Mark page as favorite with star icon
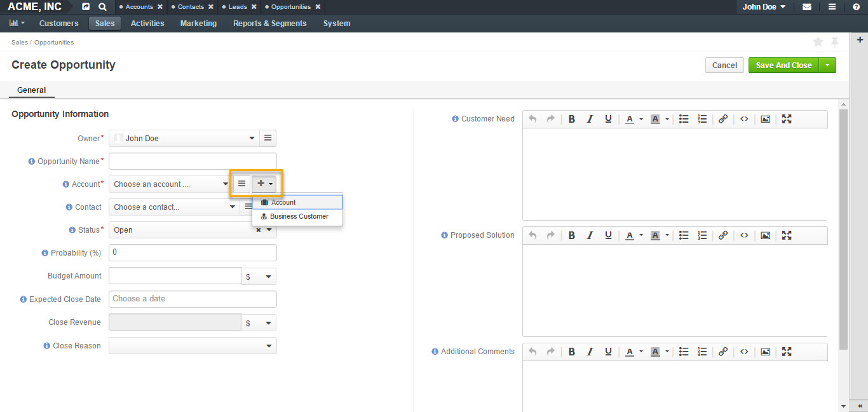The image size is (868, 412). 818,42
